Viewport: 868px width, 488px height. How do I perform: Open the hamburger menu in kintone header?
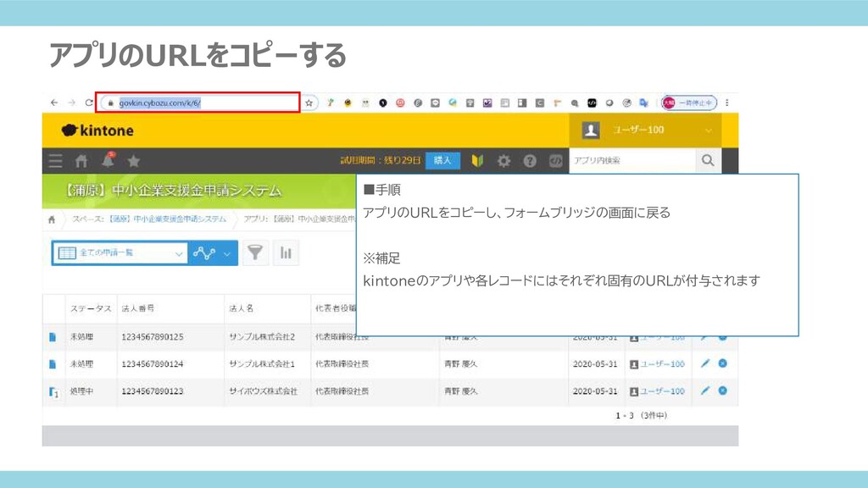pos(55,161)
